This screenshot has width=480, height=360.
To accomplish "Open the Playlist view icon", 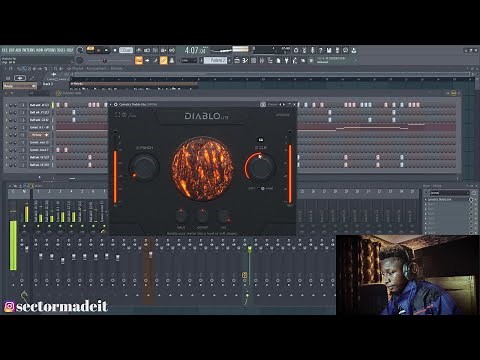I will coord(236,60).
